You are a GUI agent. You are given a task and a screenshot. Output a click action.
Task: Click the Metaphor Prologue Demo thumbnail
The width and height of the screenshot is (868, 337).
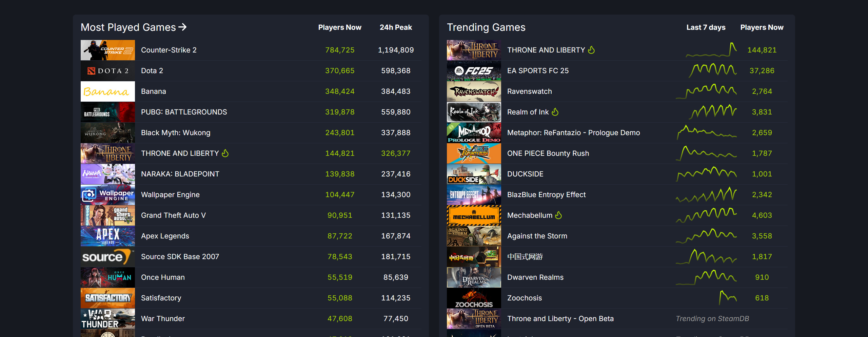[474, 133]
